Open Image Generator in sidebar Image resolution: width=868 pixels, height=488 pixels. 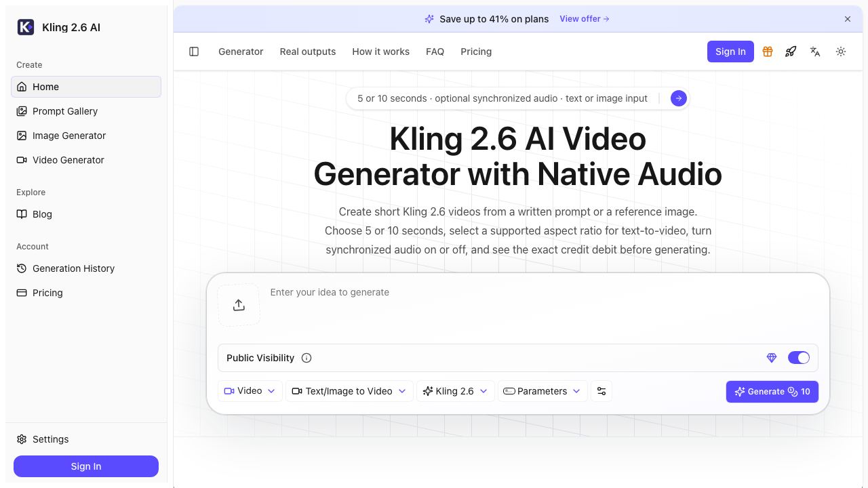pyautogui.click(x=86, y=136)
